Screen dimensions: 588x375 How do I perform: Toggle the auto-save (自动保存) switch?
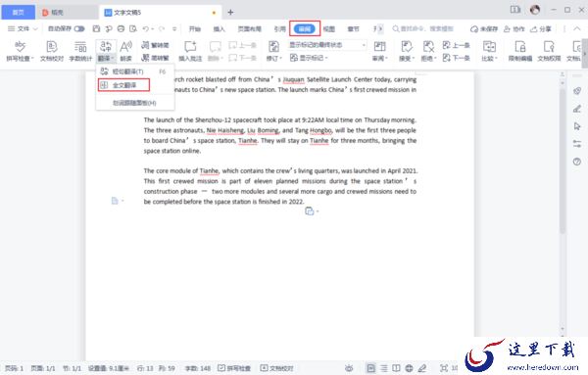coord(79,28)
